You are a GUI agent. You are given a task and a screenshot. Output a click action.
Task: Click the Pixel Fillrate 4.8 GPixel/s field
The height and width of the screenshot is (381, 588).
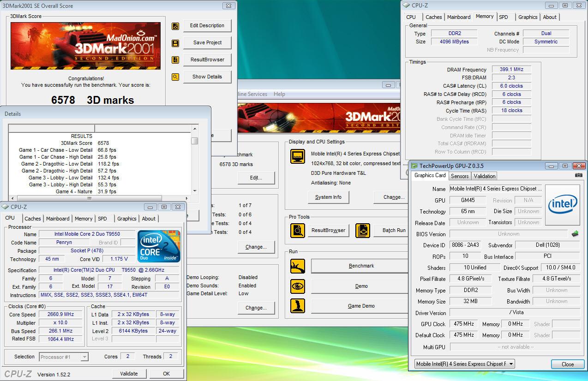(x=471, y=279)
